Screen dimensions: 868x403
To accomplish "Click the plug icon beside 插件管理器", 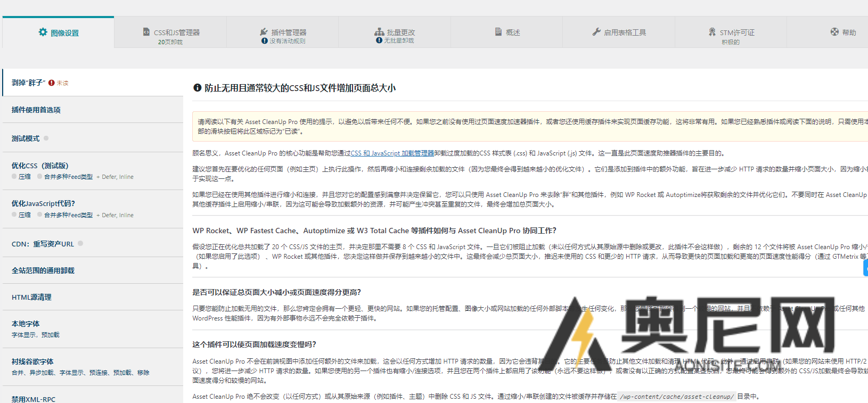I will (x=264, y=32).
